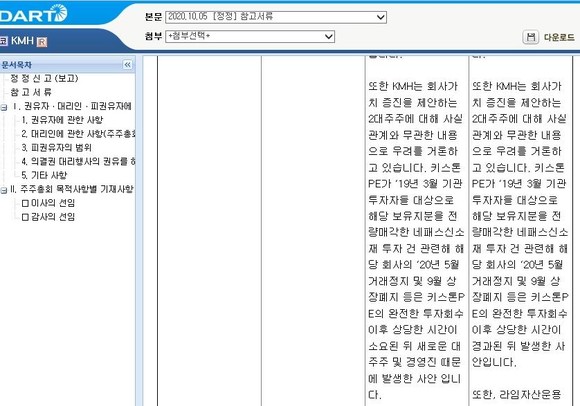
Task: Open 참고서류 in document tree
Action: (31, 92)
